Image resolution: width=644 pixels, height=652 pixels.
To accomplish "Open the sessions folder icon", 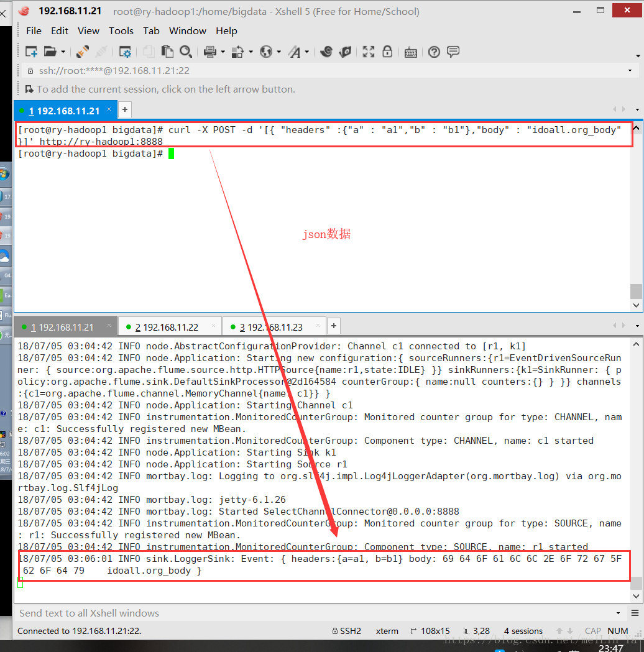I will [x=50, y=52].
